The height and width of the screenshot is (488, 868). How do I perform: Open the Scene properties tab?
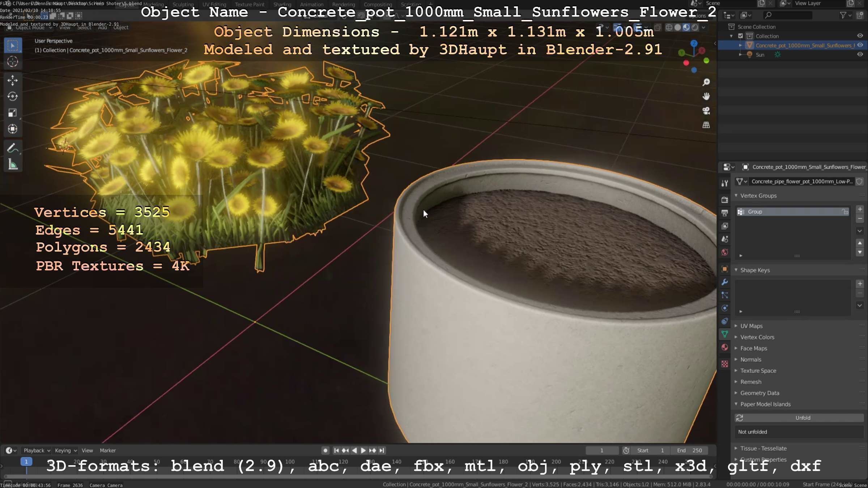[724, 239]
